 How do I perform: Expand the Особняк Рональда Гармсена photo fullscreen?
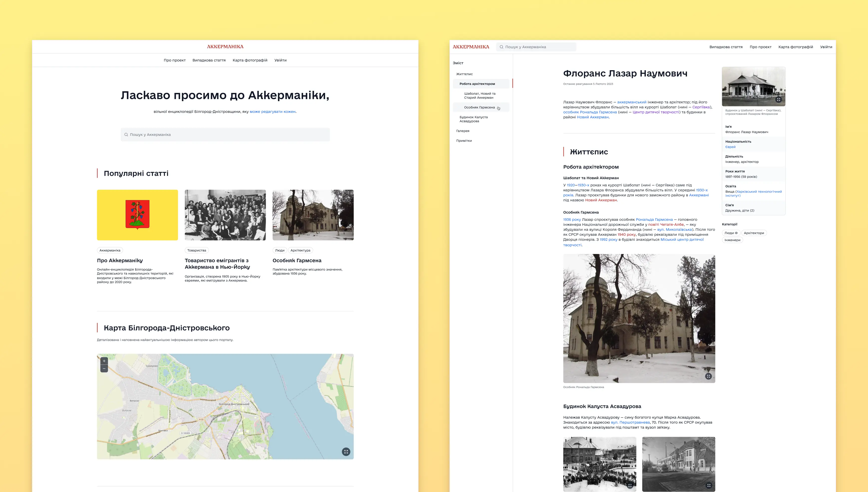click(x=708, y=376)
